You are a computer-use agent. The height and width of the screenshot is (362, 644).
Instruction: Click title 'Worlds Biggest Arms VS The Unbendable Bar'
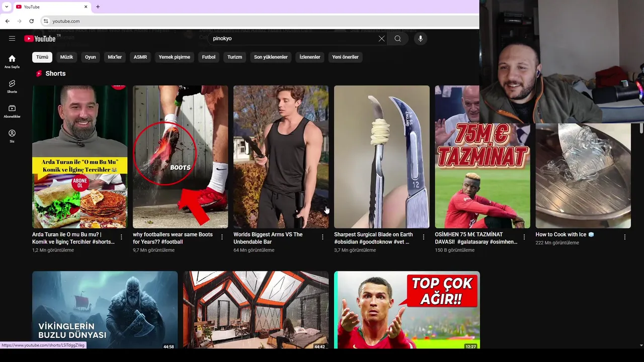pyautogui.click(x=268, y=238)
